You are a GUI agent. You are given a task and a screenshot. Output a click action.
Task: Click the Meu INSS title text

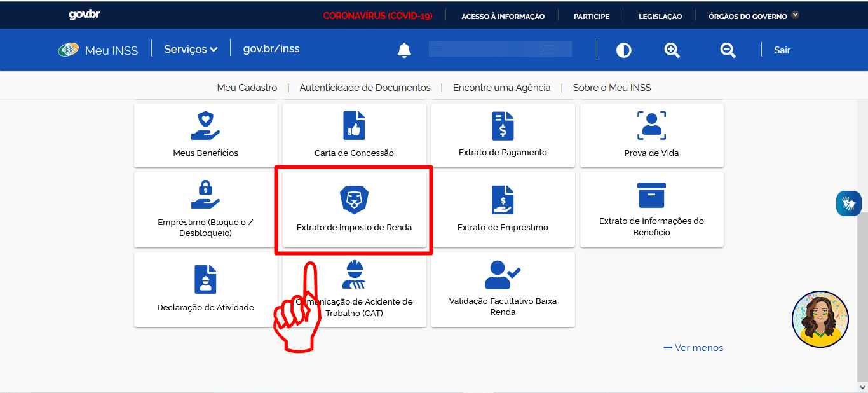112,51
